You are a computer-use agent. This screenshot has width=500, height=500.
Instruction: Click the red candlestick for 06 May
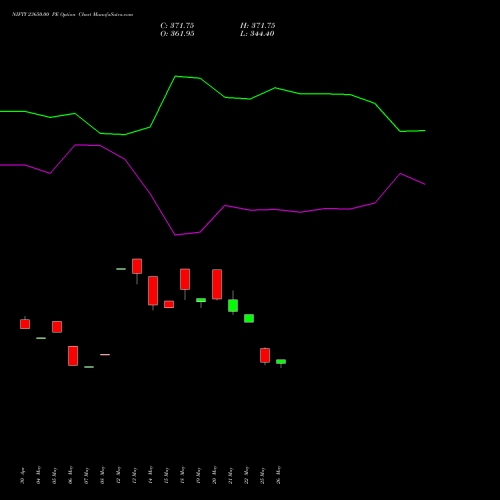pos(73,356)
